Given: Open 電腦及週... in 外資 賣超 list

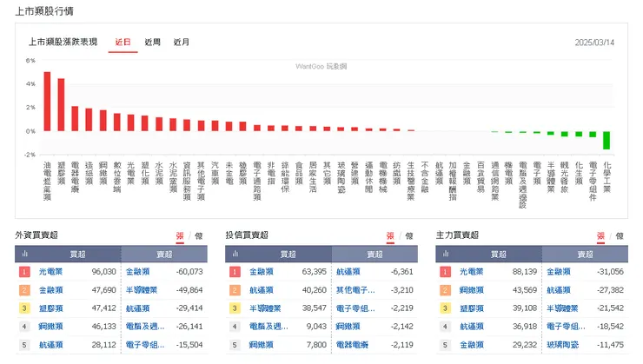Looking at the screenshot, I should pyautogui.click(x=145, y=327).
